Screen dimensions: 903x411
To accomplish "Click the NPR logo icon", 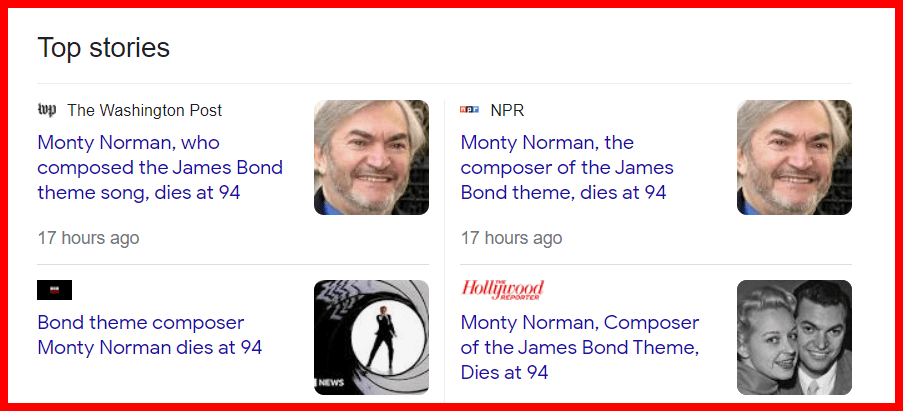I will tap(469, 110).
